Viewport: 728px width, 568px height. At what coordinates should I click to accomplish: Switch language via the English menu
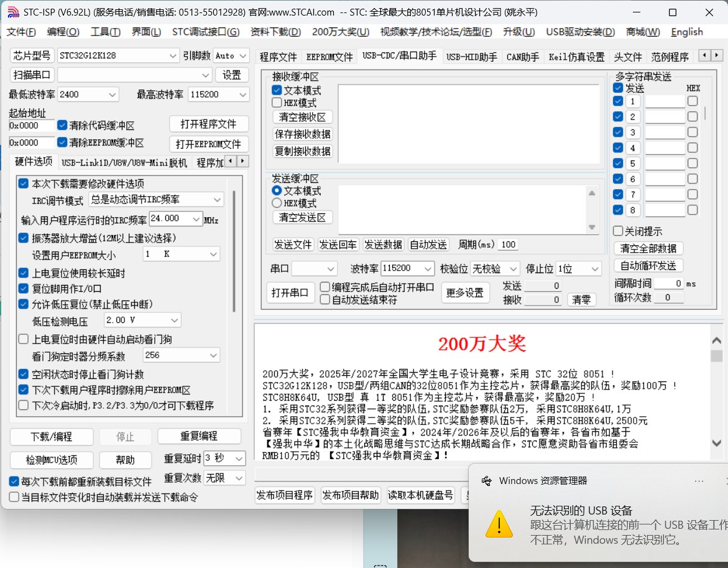pyautogui.click(x=687, y=32)
